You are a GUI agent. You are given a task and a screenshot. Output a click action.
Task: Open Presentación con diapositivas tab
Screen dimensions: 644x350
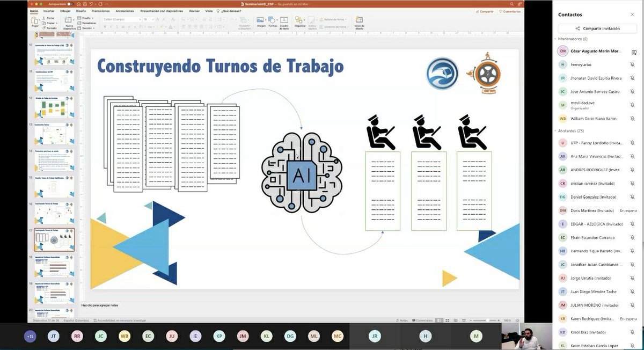pyautogui.click(x=162, y=11)
